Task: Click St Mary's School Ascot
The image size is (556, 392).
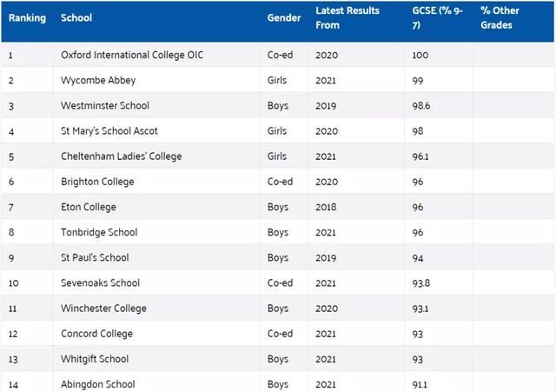Action: tap(109, 131)
